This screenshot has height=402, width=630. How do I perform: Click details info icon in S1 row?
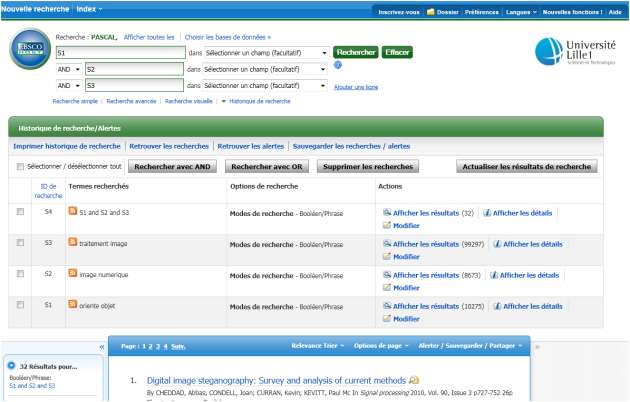[497, 306]
